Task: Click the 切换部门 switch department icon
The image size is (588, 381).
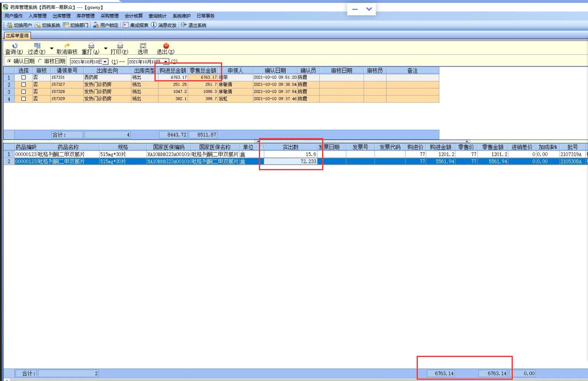Action: point(66,25)
